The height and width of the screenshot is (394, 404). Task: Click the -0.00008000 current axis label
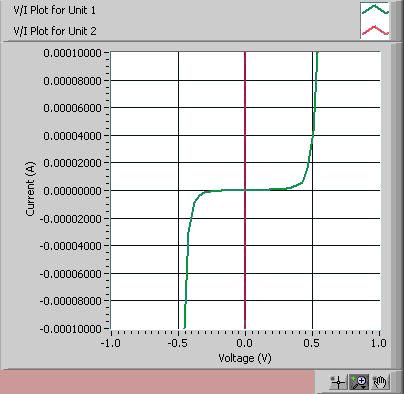[x=71, y=301]
